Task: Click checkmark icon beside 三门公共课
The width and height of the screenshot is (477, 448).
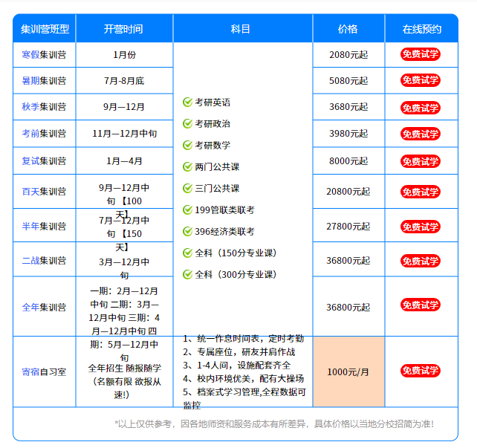Action: (x=187, y=189)
